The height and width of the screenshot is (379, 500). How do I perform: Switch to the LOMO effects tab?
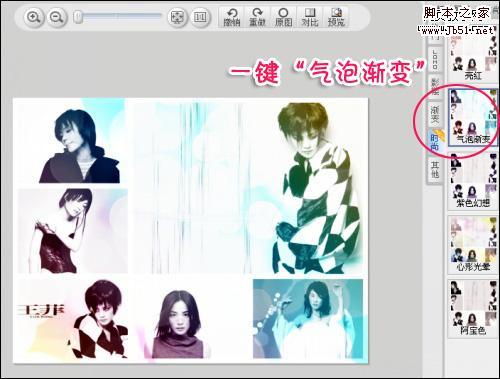click(x=435, y=60)
